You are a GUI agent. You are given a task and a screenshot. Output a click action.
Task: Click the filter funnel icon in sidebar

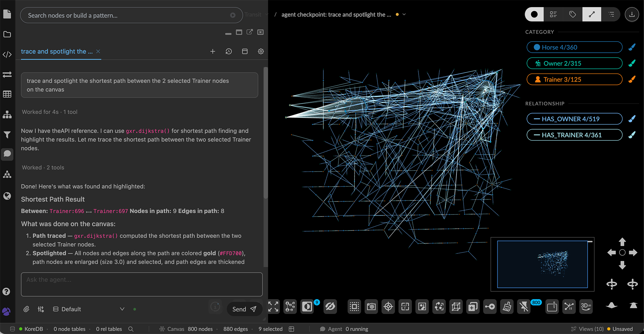tap(7, 135)
